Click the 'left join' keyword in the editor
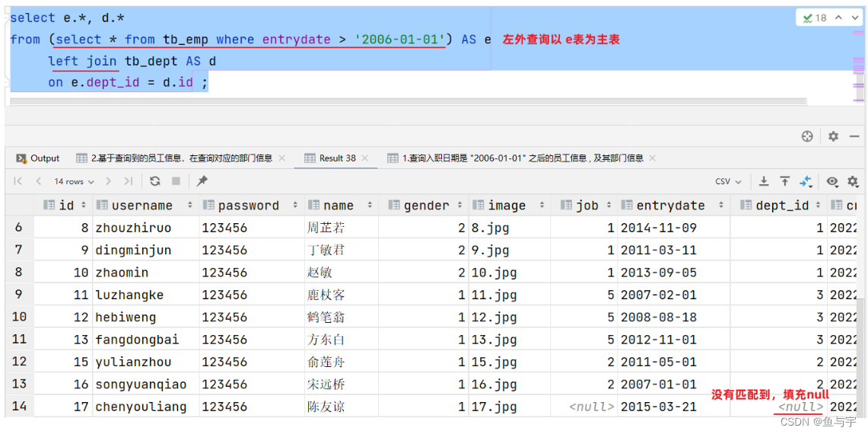Screen dimensions: 868x434 [x=82, y=61]
